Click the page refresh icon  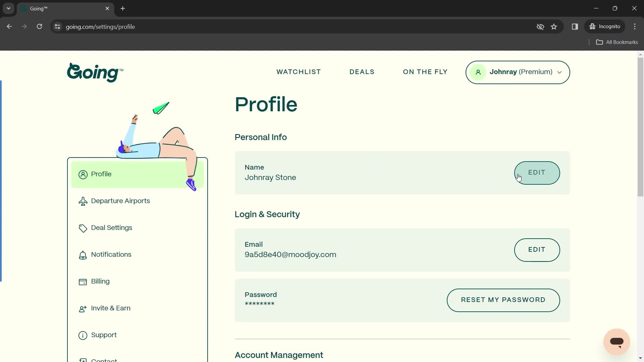tap(39, 26)
